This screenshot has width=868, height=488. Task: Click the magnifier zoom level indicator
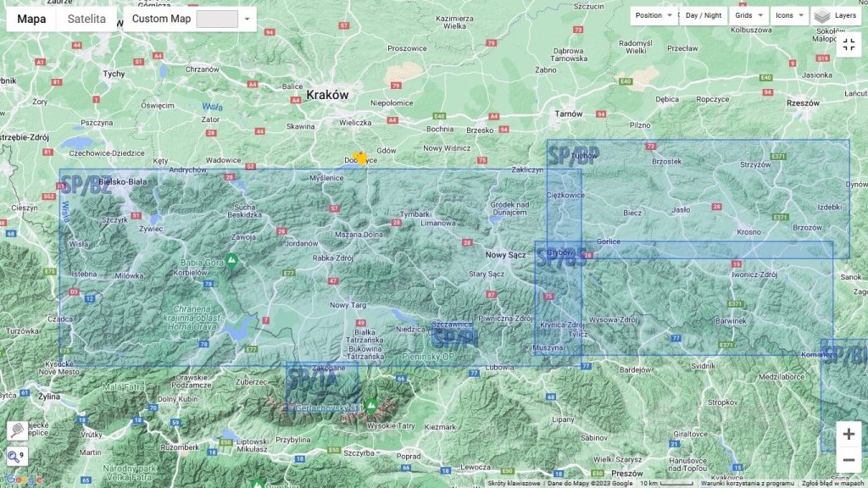click(x=16, y=456)
